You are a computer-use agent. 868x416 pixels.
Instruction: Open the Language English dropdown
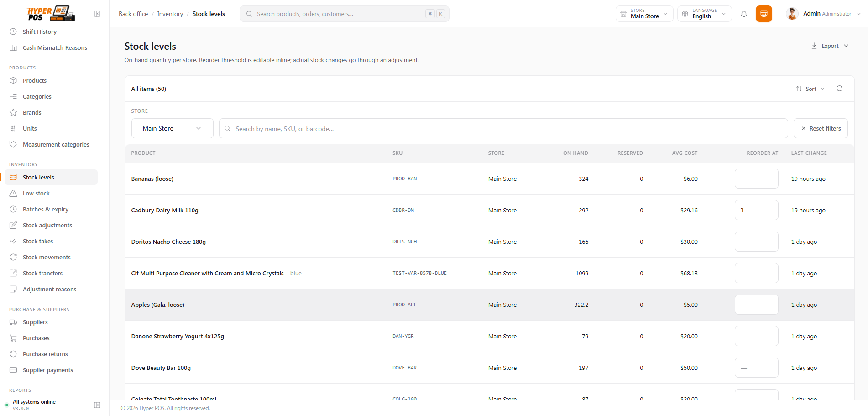704,14
